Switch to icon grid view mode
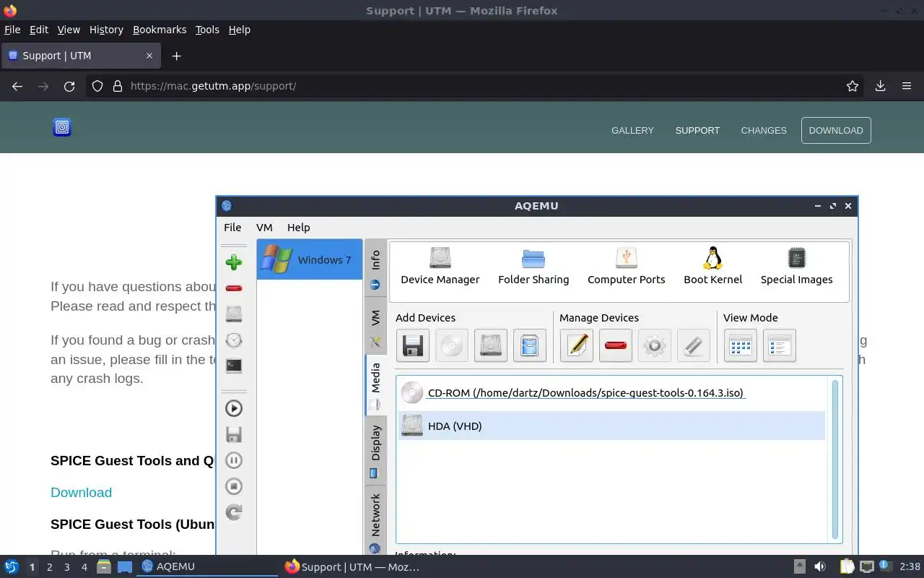The height and width of the screenshot is (578, 924). (741, 345)
